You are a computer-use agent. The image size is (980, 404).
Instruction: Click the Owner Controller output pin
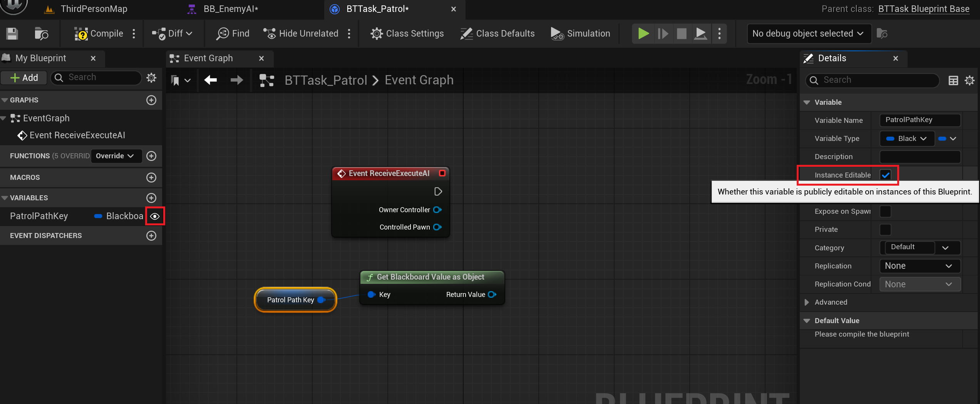pyautogui.click(x=437, y=210)
